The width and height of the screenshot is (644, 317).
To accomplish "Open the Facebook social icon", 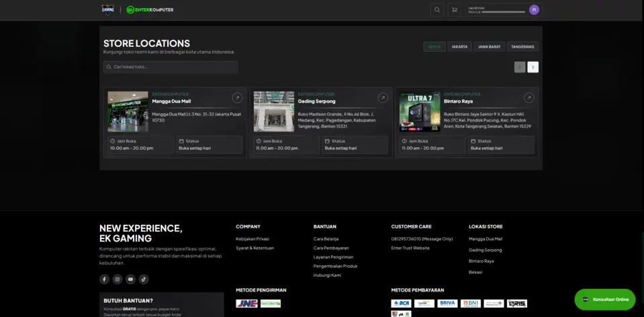I will pyautogui.click(x=104, y=279).
